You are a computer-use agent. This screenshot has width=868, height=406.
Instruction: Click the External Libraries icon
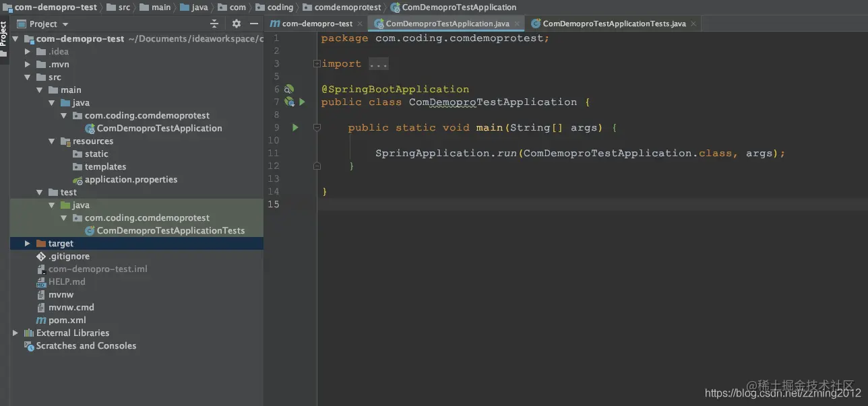(x=29, y=333)
